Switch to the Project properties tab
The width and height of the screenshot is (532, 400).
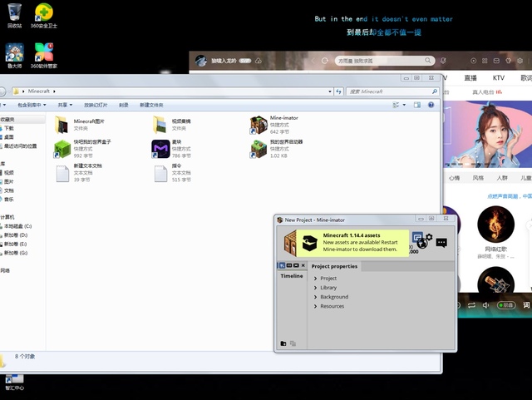point(334,266)
